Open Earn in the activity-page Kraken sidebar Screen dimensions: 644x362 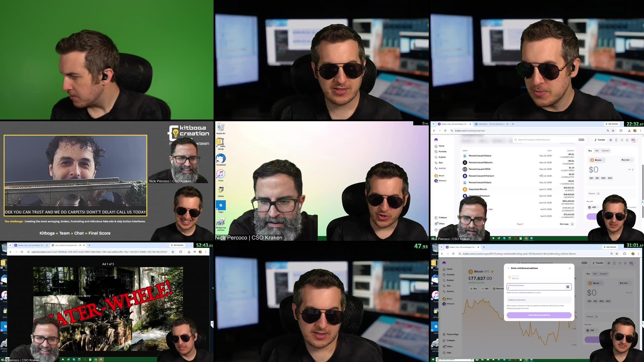[439, 163]
